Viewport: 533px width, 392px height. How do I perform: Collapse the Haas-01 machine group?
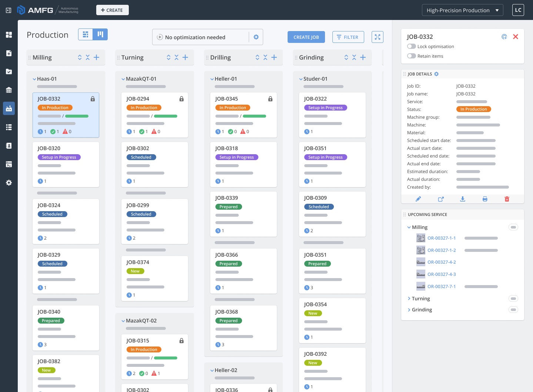[x=34, y=79]
